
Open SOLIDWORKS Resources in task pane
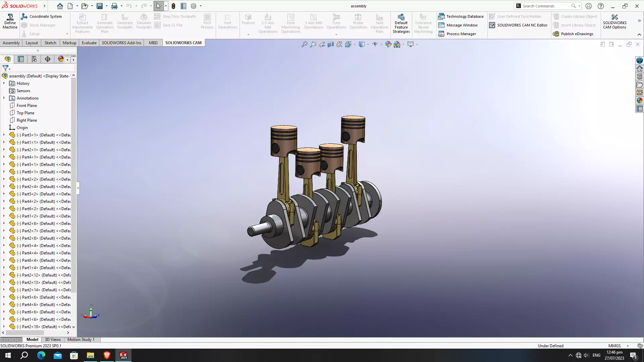click(640, 68)
